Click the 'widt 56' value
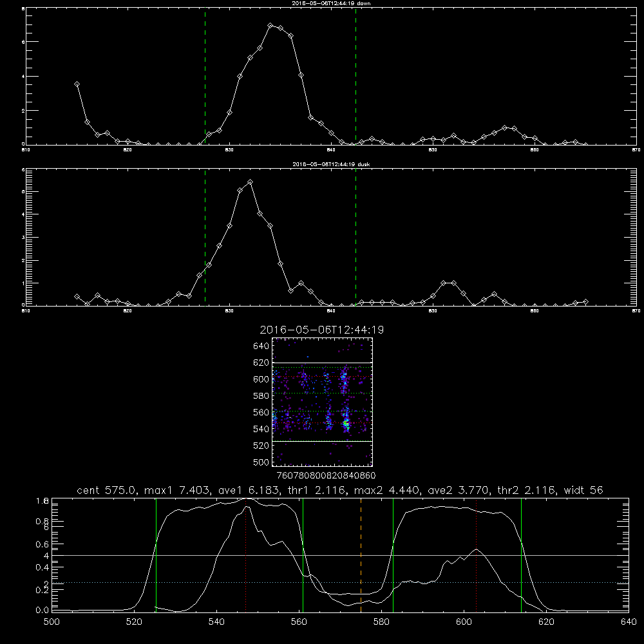Screen dimensions: 644x644 tap(583, 490)
